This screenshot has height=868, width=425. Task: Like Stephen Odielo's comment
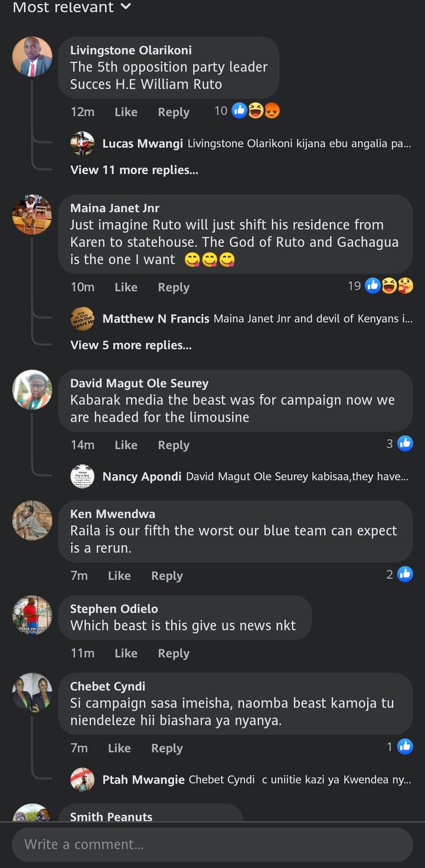coord(126,653)
